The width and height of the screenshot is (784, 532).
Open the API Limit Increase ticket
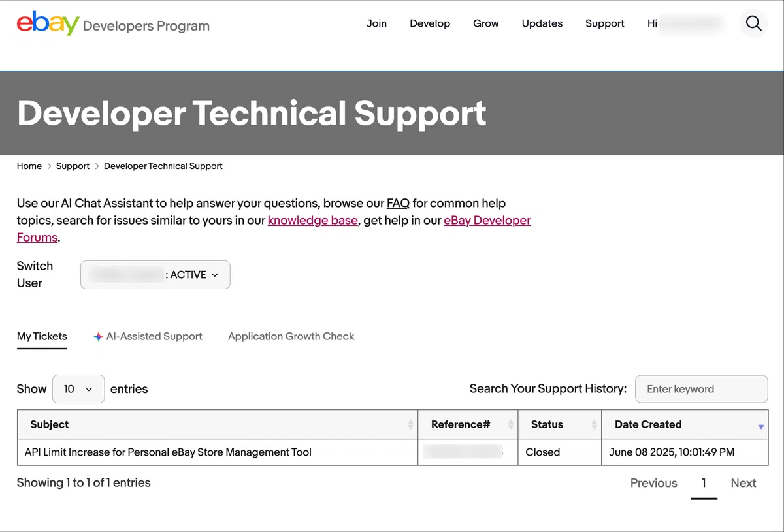(x=168, y=452)
